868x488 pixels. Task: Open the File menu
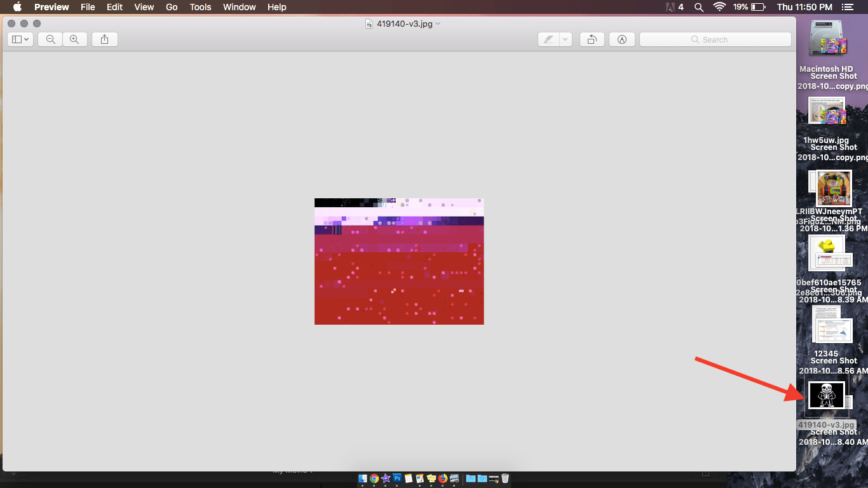[x=88, y=7]
